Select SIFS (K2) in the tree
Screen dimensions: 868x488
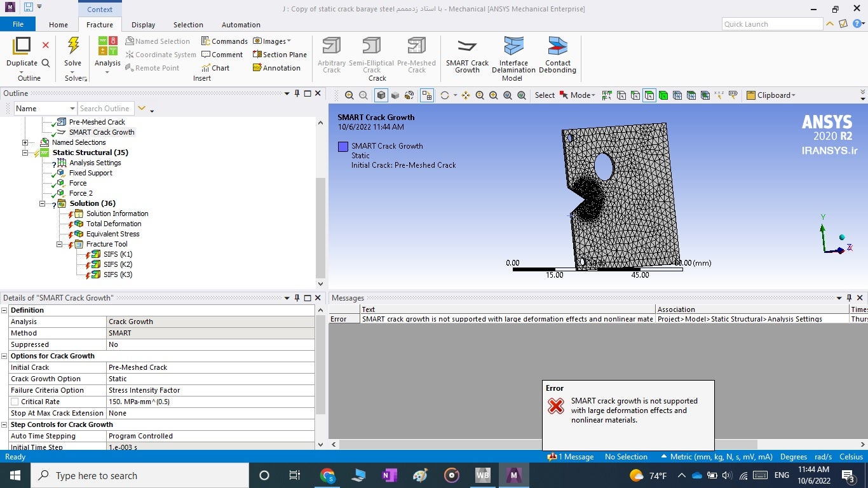tap(118, 264)
